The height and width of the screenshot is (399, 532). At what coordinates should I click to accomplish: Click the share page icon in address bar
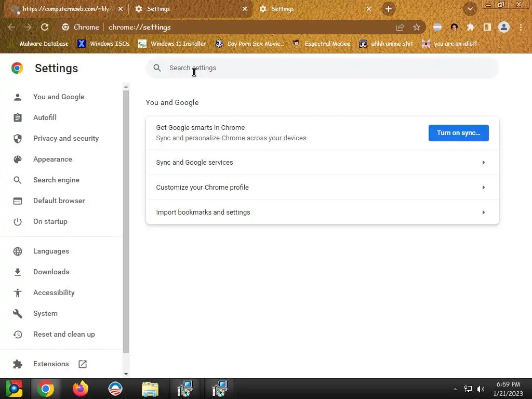click(400, 28)
